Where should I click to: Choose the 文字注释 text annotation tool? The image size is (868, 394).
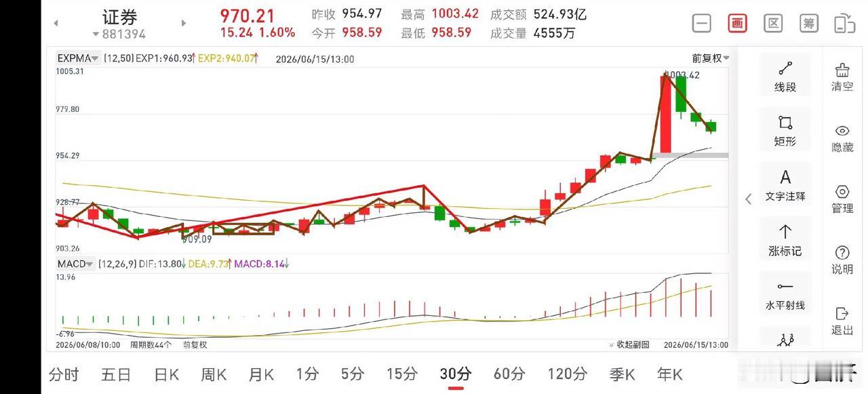coord(785,185)
